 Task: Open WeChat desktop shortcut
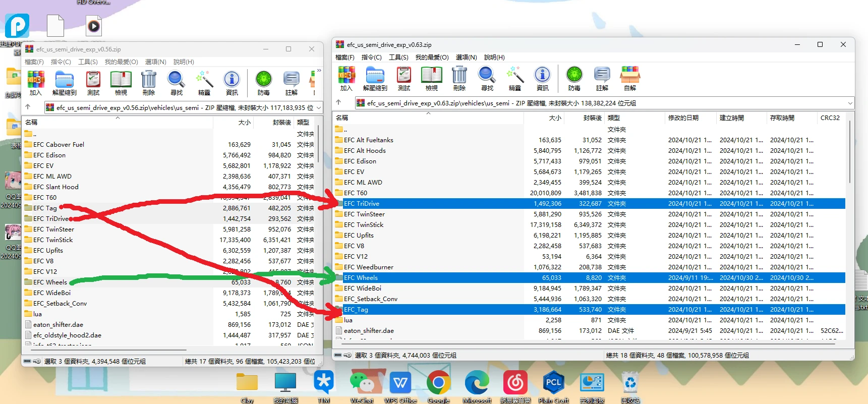(x=362, y=386)
